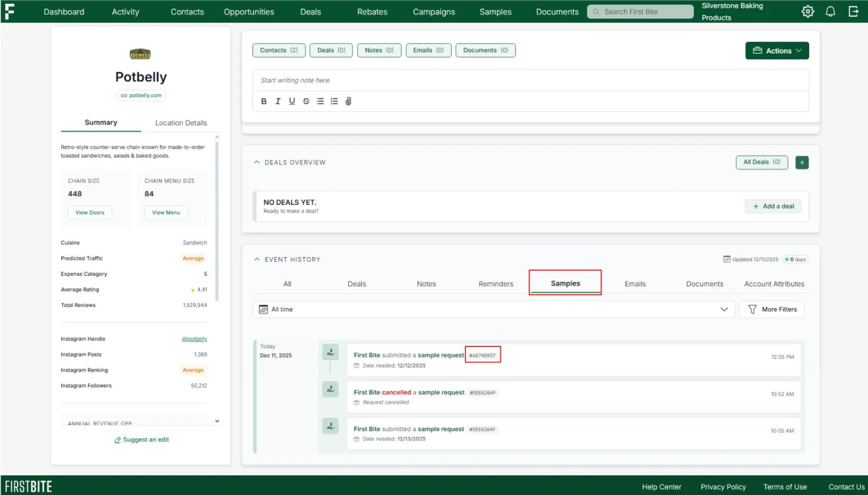Screen dimensions: 868x495
Task: Click the Emails (0) button
Action: click(429, 50)
